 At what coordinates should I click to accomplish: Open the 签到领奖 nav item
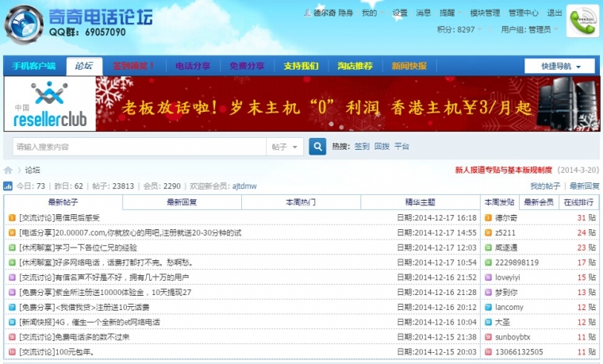[133, 66]
